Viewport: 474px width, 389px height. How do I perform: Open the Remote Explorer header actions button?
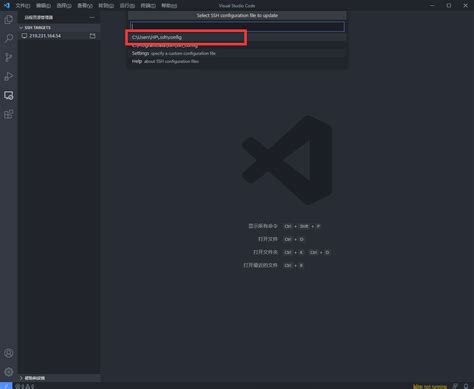(92, 17)
